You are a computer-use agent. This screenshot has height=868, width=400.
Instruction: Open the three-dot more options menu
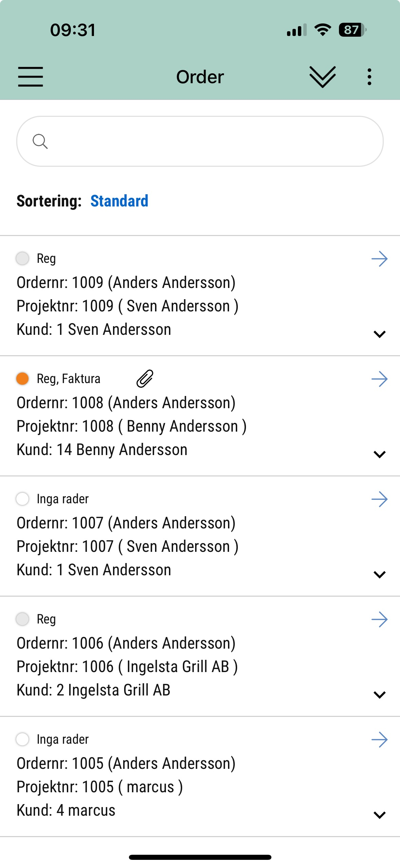click(369, 77)
